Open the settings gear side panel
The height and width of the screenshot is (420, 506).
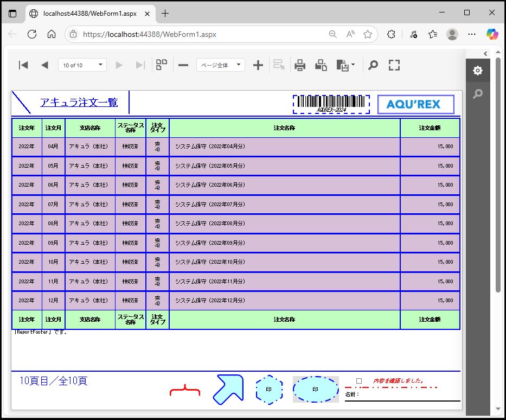click(x=477, y=71)
